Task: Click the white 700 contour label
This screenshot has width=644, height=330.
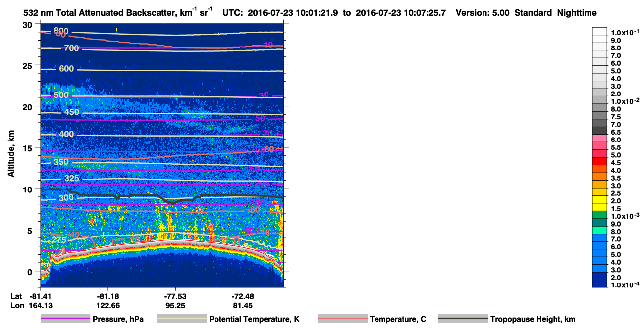Action: coord(71,48)
